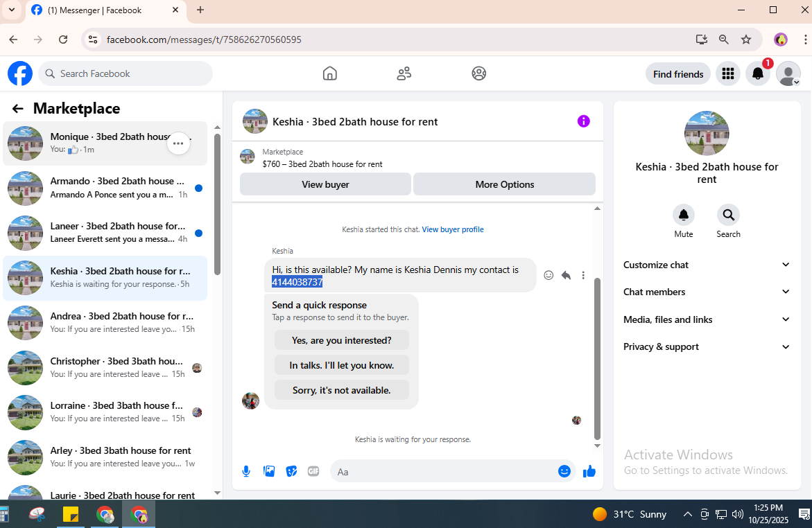Viewport: 812px width, 528px height.
Task: Click the chat messages scrollbar
Action: 597,359
